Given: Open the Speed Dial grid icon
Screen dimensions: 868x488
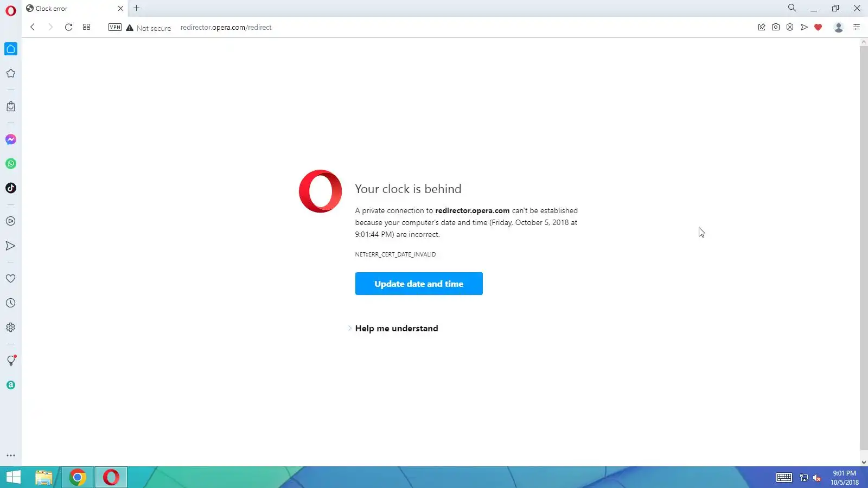Looking at the screenshot, I should [x=86, y=27].
